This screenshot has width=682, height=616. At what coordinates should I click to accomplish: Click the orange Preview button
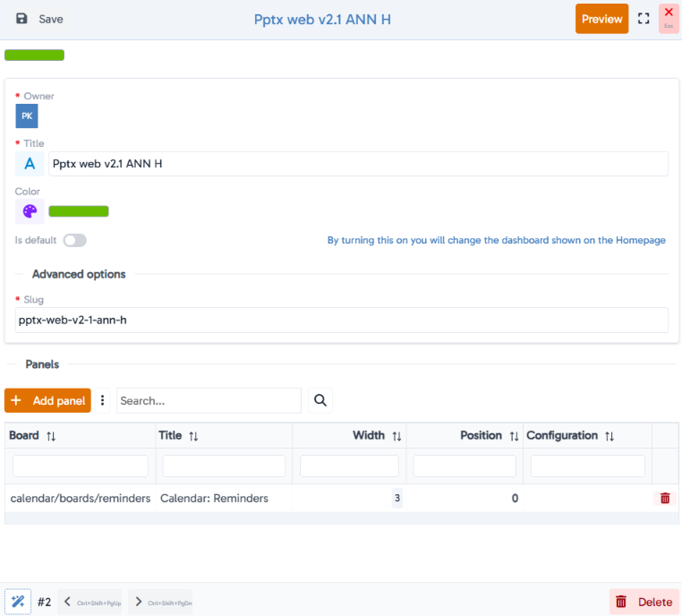tap(601, 19)
